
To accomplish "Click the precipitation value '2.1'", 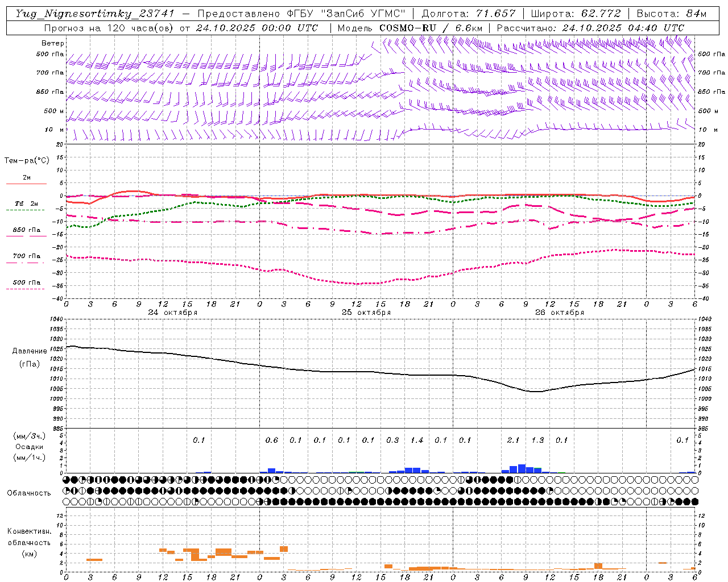I will point(514,440).
